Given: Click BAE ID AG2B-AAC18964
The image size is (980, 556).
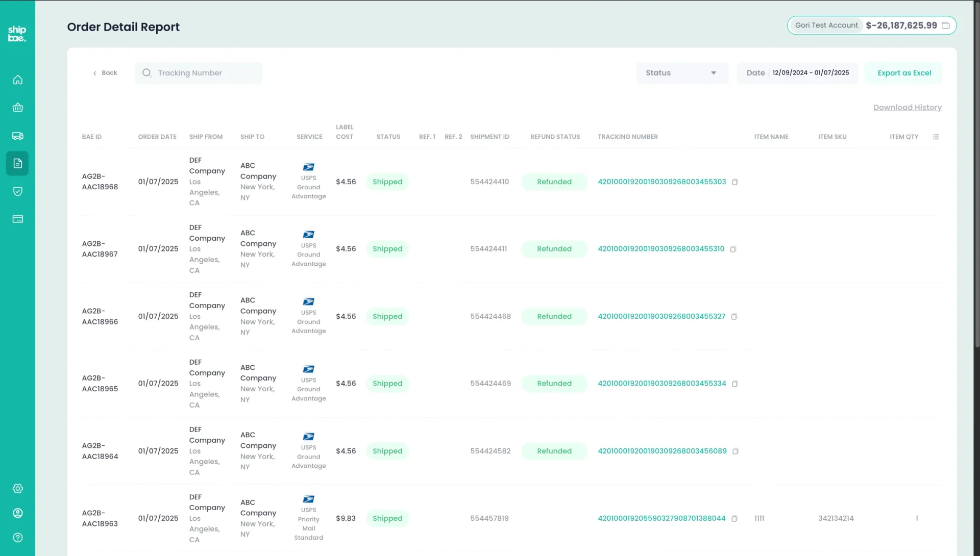Looking at the screenshot, I should [100, 451].
